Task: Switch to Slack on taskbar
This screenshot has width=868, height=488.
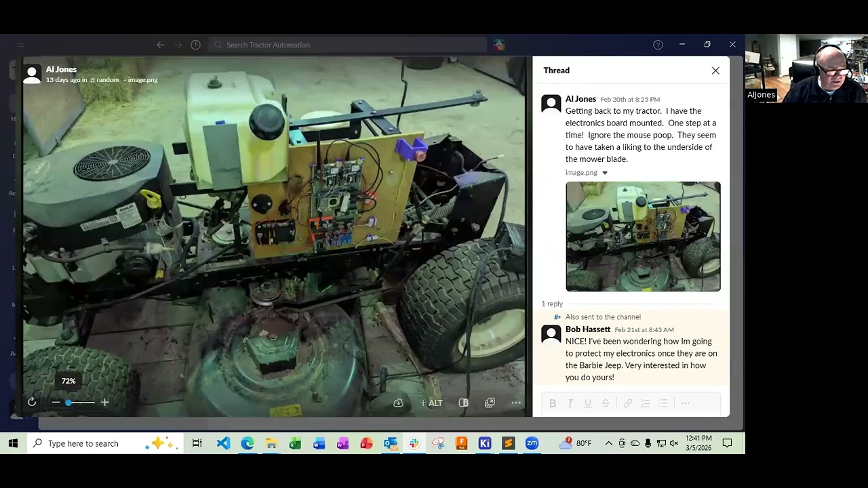Action: pos(414,443)
